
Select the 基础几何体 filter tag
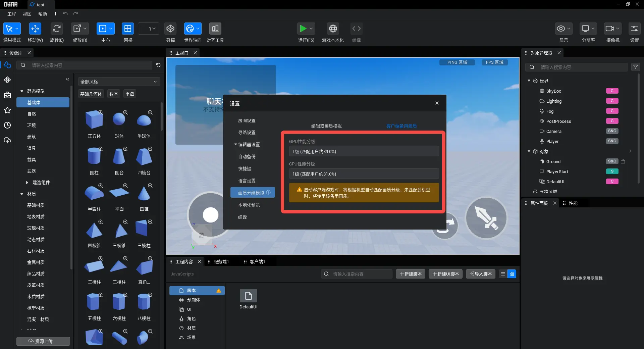pyautogui.click(x=91, y=94)
